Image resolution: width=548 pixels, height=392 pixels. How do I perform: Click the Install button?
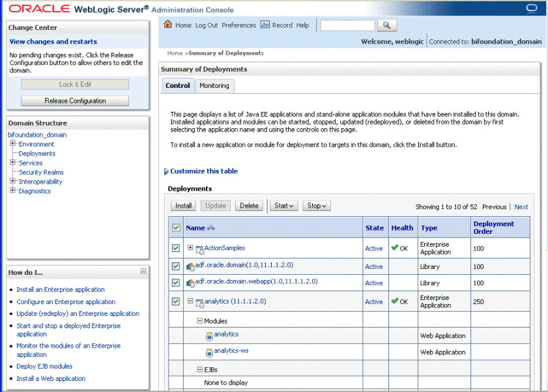tap(183, 205)
